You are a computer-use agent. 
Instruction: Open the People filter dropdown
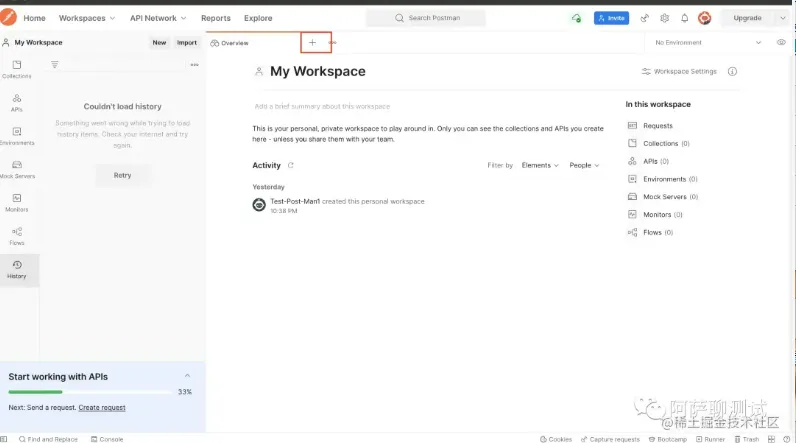point(584,165)
